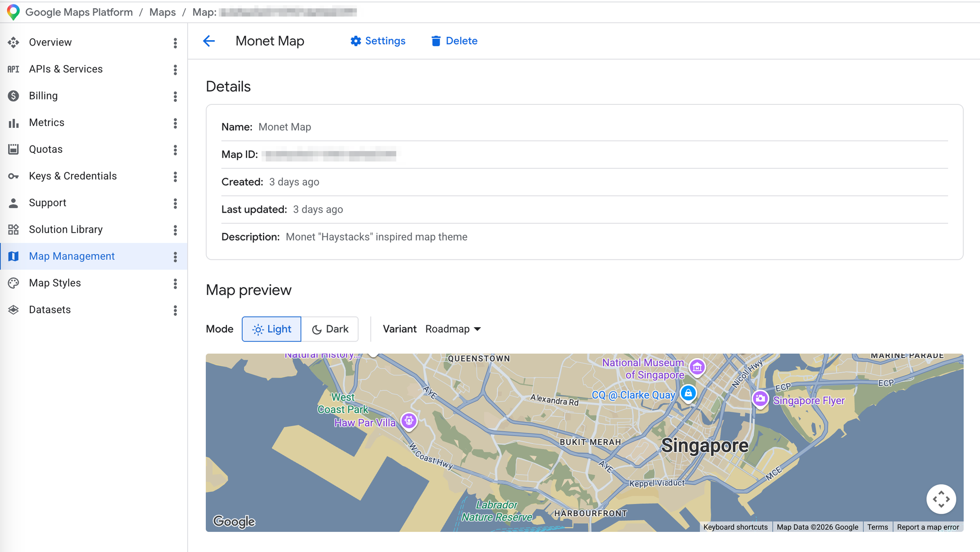Image resolution: width=980 pixels, height=552 pixels.
Task: Click the Monet Haystacks description text
Action: pos(376,237)
